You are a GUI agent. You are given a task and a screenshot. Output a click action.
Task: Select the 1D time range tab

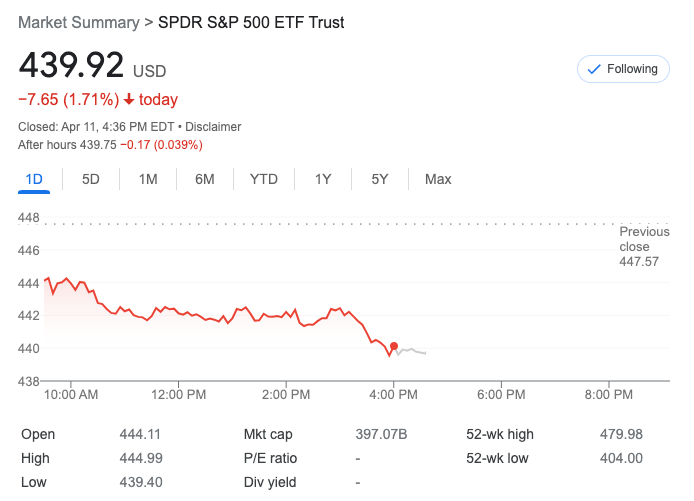pyautogui.click(x=34, y=179)
